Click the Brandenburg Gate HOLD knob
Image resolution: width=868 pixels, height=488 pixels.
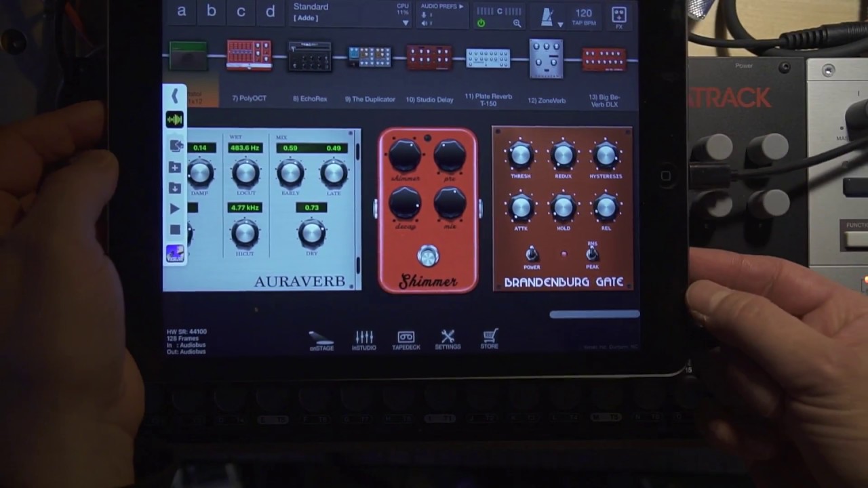click(563, 207)
